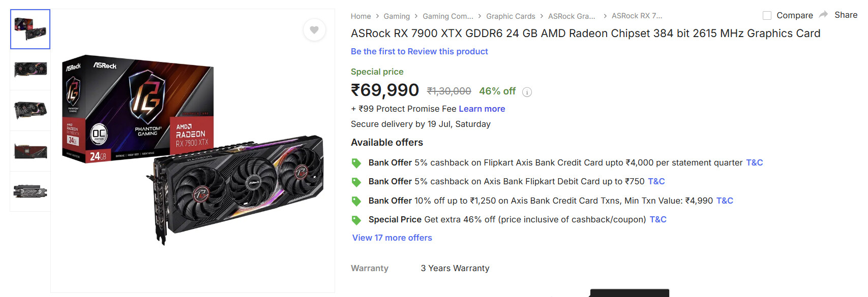Open T&C for Flipkart Axis Credit Card offer
868x297 pixels.
click(754, 162)
